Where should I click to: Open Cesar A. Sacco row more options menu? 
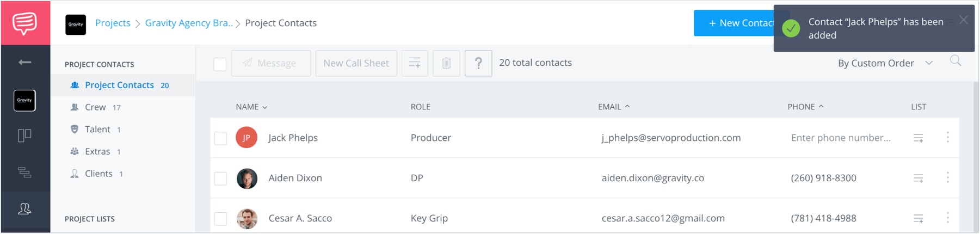(947, 218)
